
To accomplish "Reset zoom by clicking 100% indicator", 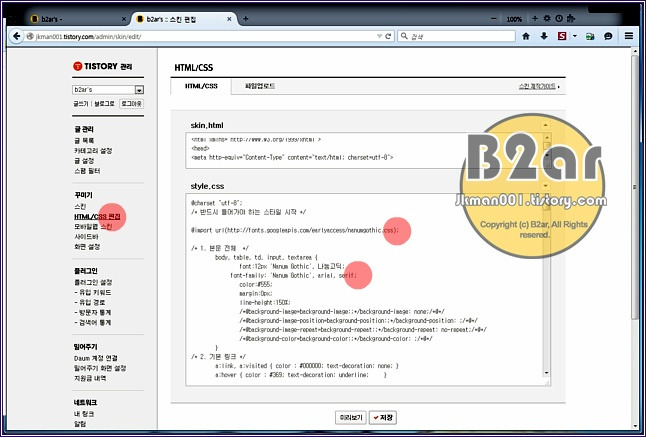I will click(514, 19).
